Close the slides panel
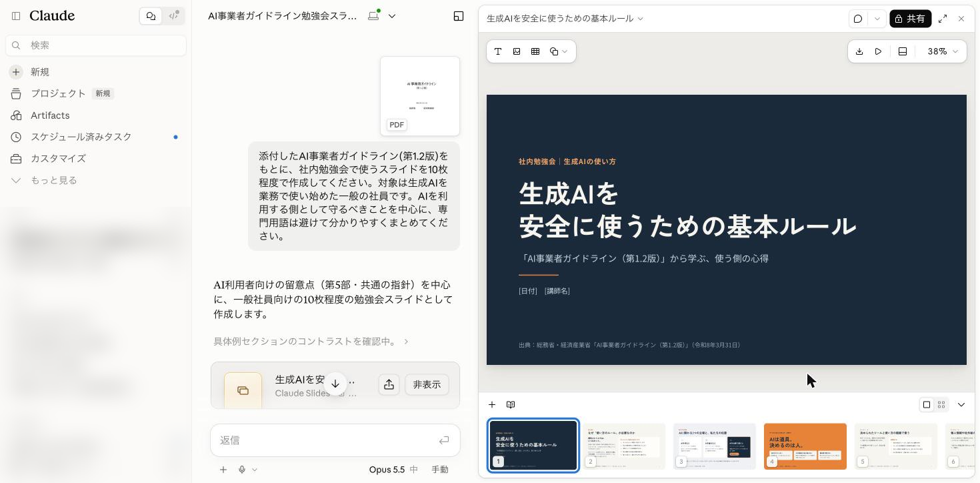The height and width of the screenshot is (483, 980). pos(961,19)
